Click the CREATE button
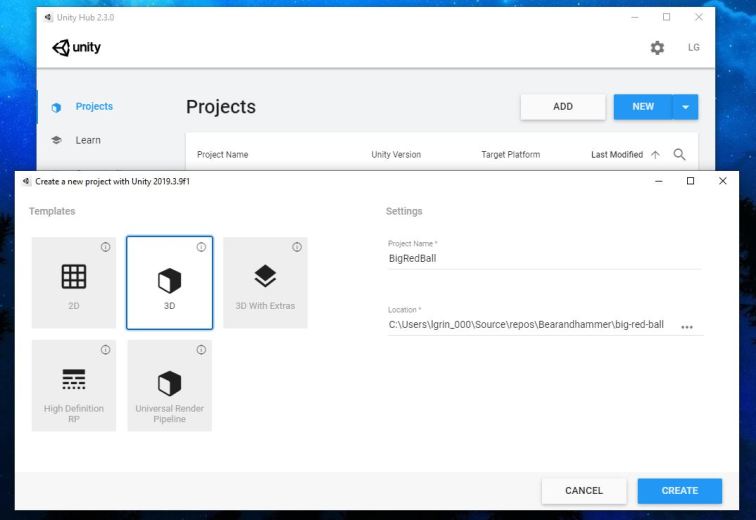The height and width of the screenshot is (520, 756). [x=680, y=491]
